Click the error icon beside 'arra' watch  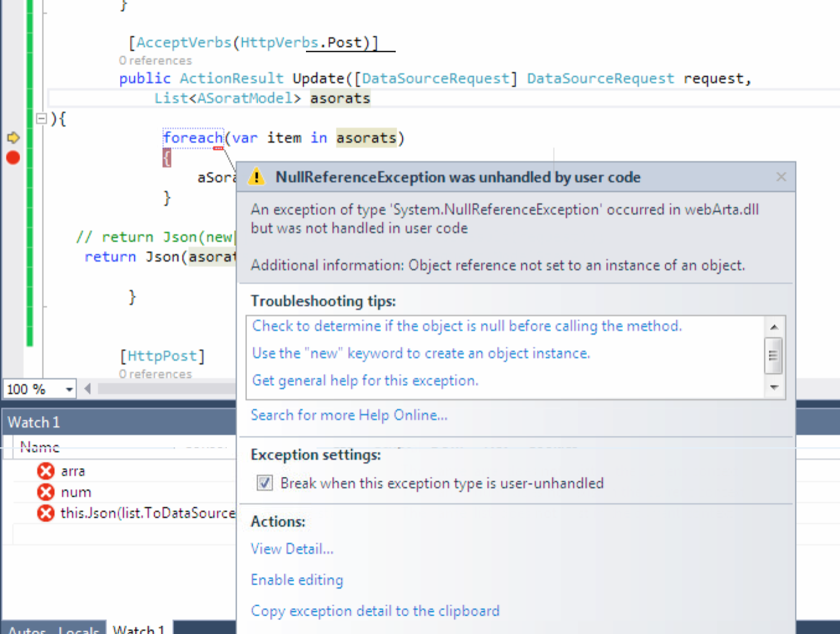pyautogui.click(x=45, y=471)
